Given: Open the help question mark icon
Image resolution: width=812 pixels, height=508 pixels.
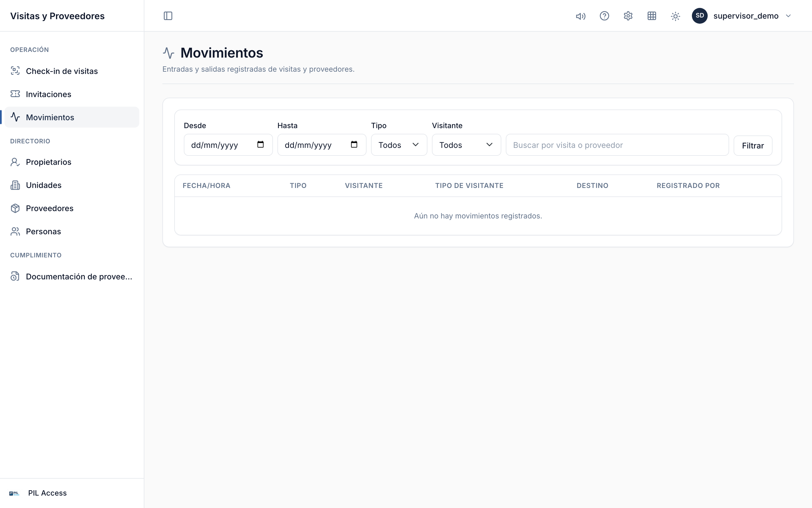Looking at the screenshot, I should tap(604, 16).
